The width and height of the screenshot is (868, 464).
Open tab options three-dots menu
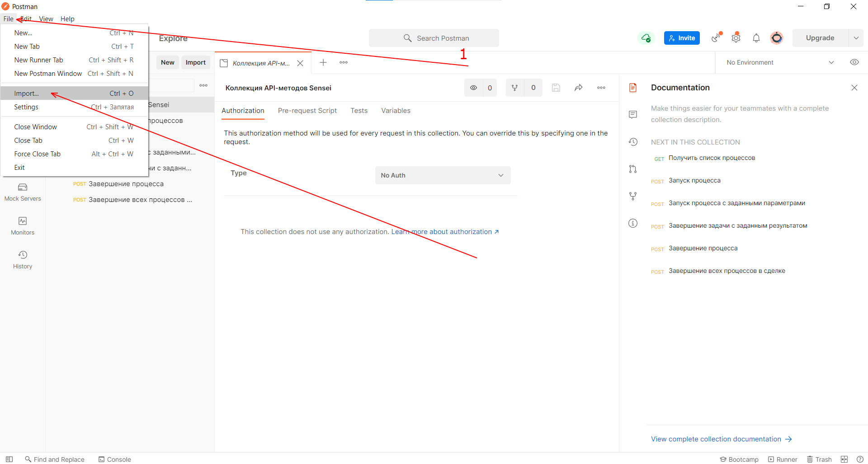pos(344,62)
